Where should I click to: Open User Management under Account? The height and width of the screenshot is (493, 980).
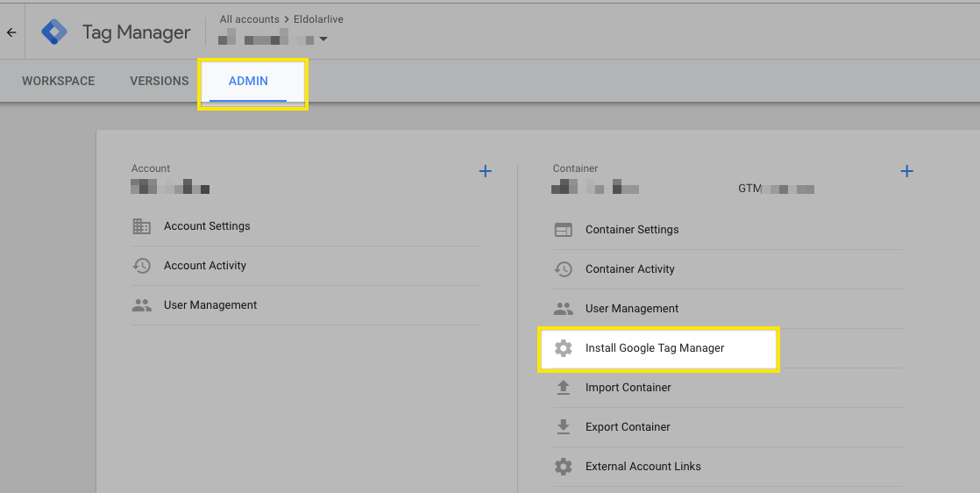(x=306, y=305)
